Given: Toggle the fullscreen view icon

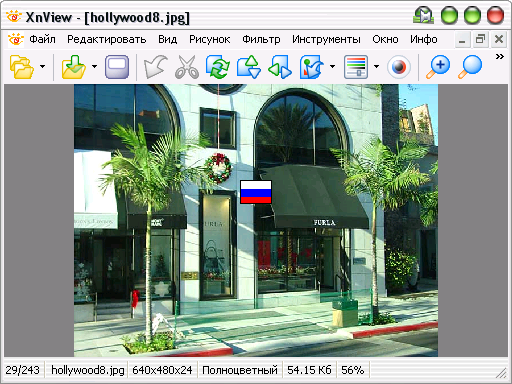Looking at the screenshot, I should [x=117, y=67].
